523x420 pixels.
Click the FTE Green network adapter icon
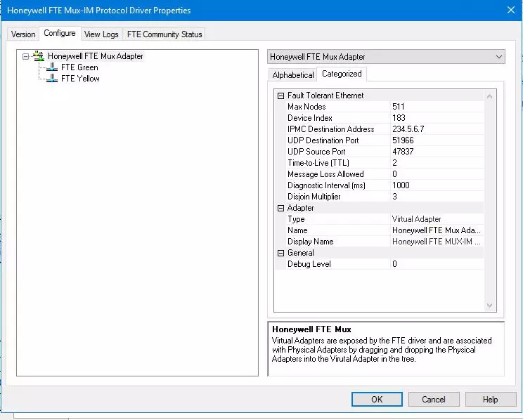click(52, 67)
